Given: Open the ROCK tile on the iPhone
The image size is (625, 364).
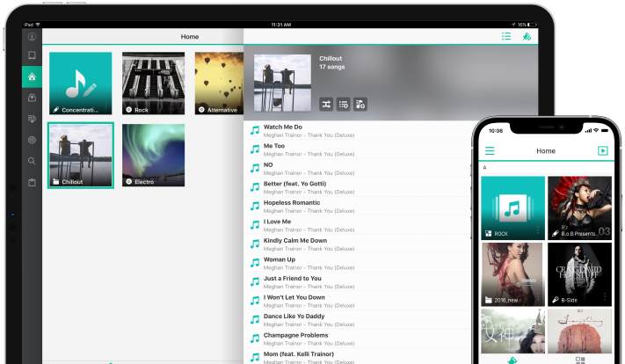Looking at the screenshot, I should click(x=513, y=208).
